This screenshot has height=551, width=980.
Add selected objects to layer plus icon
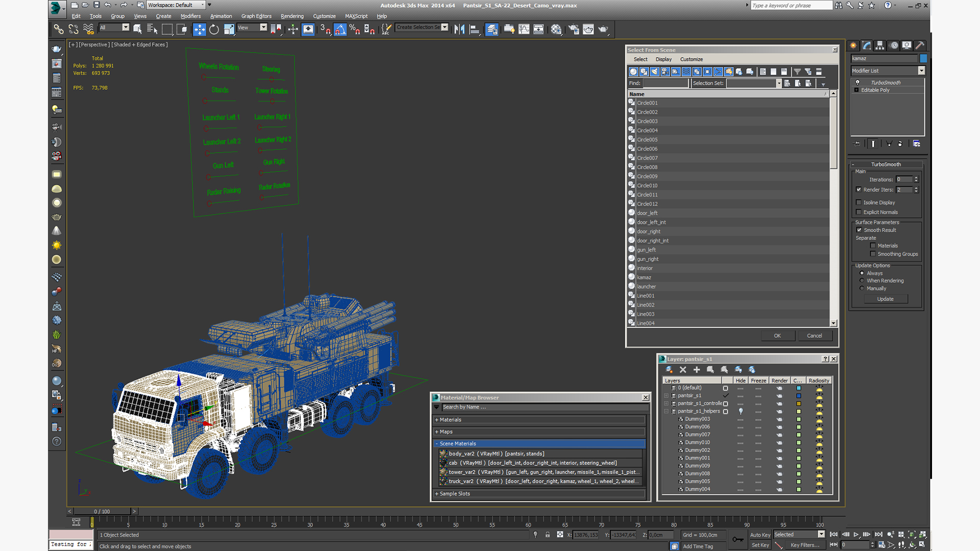[697, 369]
